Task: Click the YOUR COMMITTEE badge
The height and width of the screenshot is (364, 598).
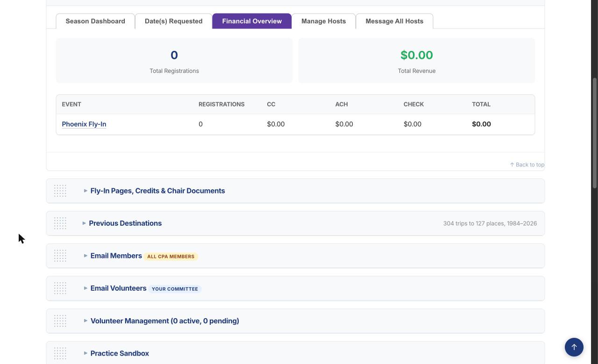Action: pyautogui.click(x=175, y=289)
